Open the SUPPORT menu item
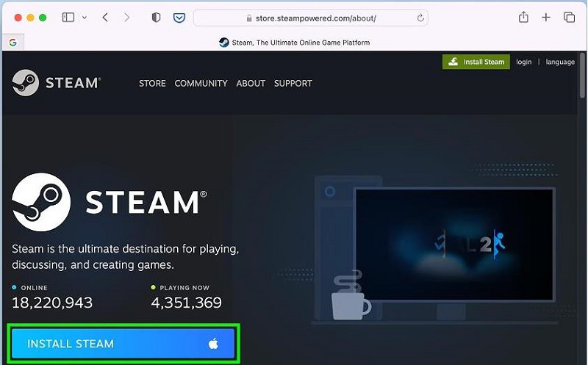588x365 pixels. (293, 83)
